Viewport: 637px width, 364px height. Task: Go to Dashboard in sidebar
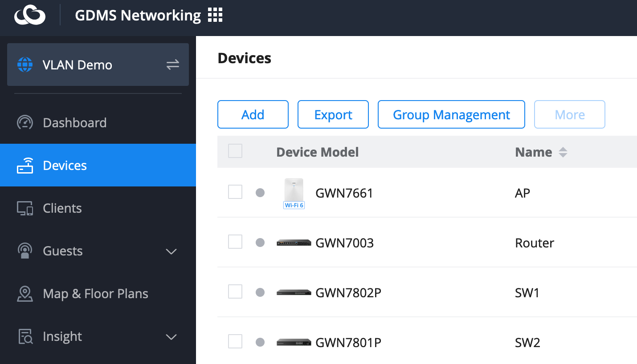[98, 122]
